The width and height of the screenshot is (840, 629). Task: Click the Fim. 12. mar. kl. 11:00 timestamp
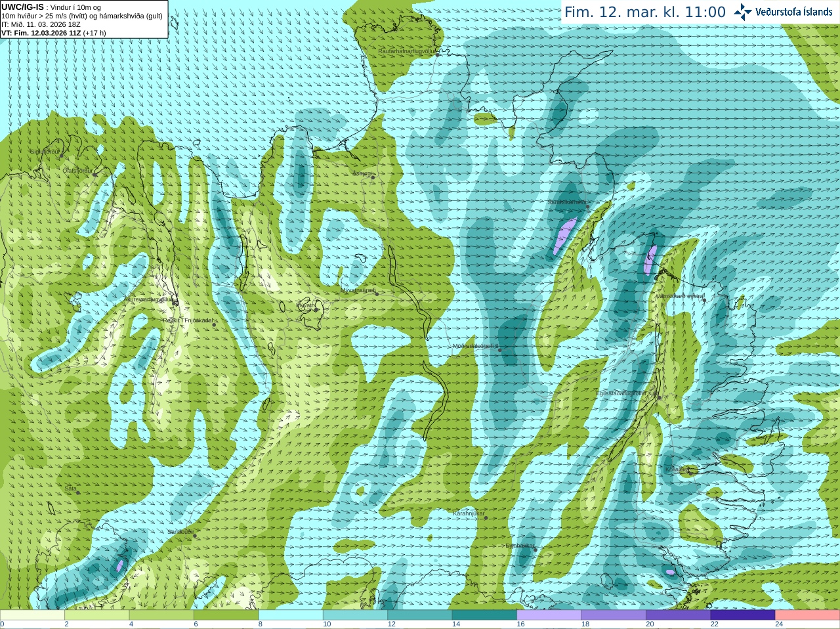click(x=645, y=12)
